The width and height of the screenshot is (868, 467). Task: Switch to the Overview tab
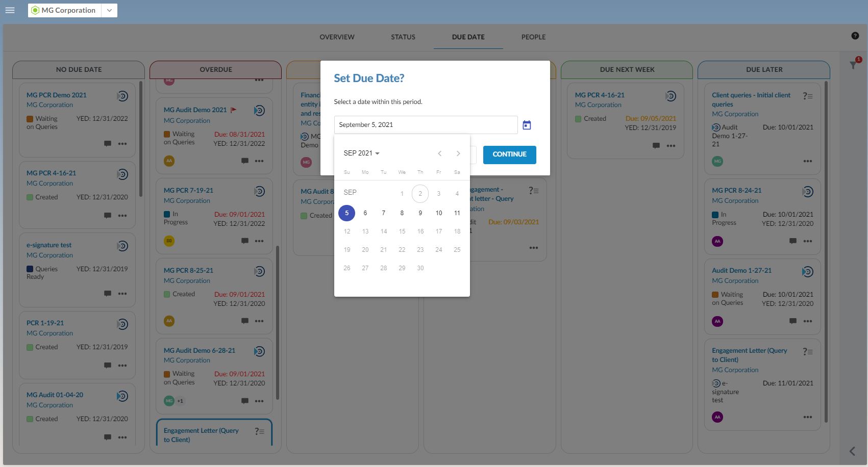(337, 37)
